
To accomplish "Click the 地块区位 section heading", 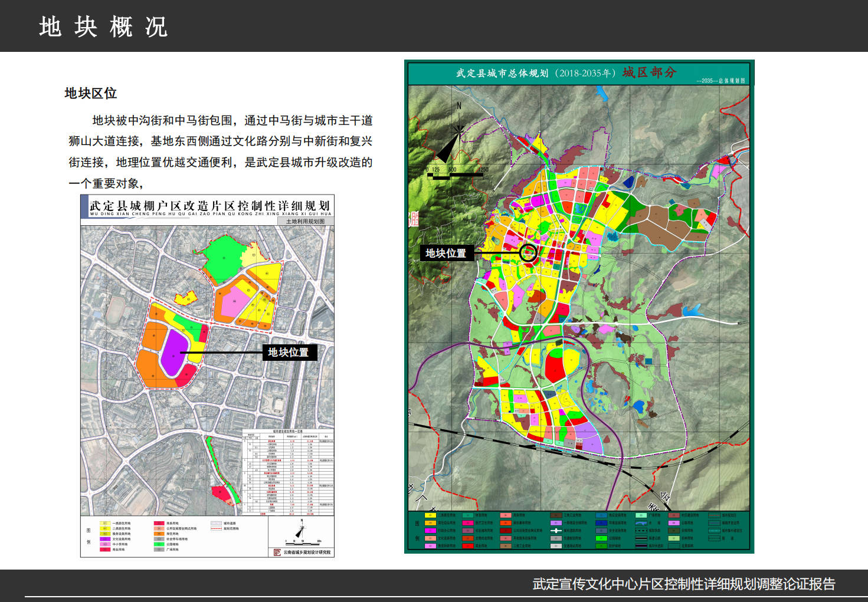I will [x=91, y=93].
